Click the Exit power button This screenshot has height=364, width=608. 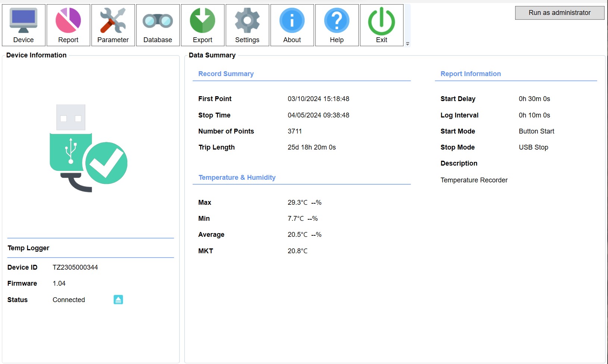pos(382,25)
